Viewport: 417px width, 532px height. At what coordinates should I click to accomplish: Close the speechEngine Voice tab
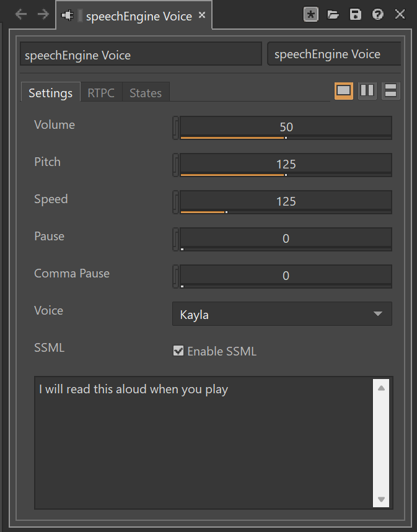[202, 15]
